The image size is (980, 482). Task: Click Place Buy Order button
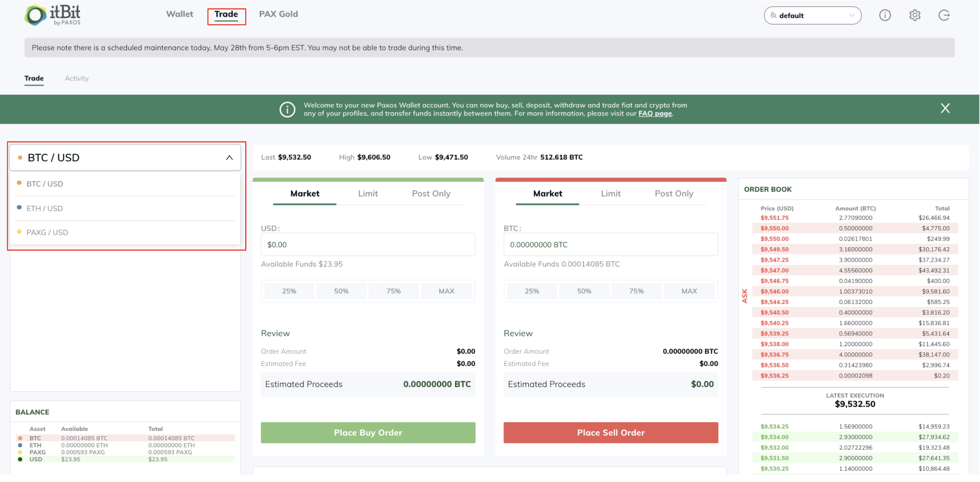coord(368,433)
